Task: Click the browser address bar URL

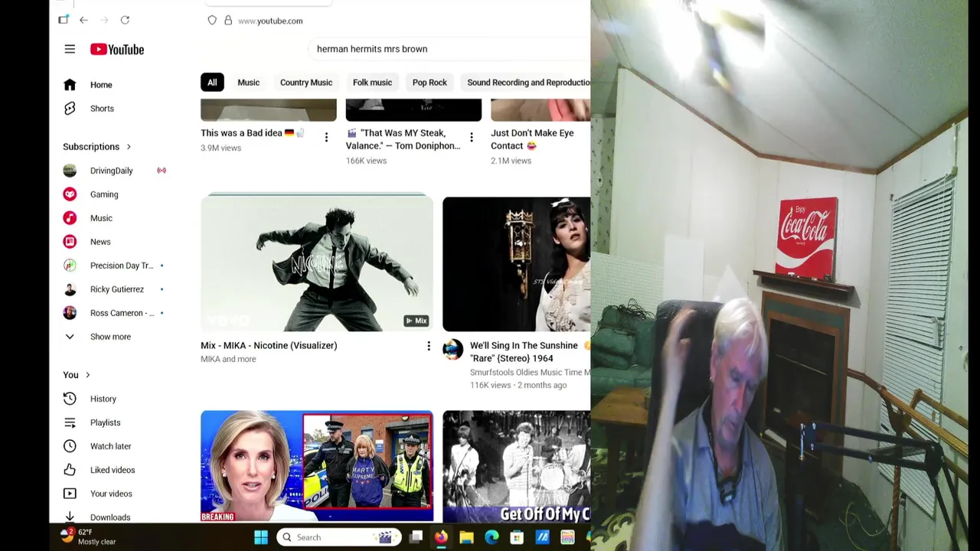Action: [270, 21]
